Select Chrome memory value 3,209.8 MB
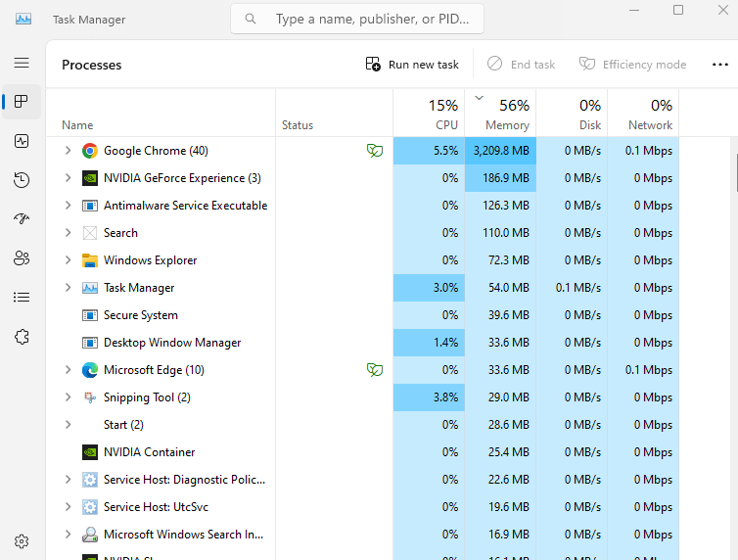Image resolution: width=738 pixels, height=560 pixels. (x=501, y=151)
